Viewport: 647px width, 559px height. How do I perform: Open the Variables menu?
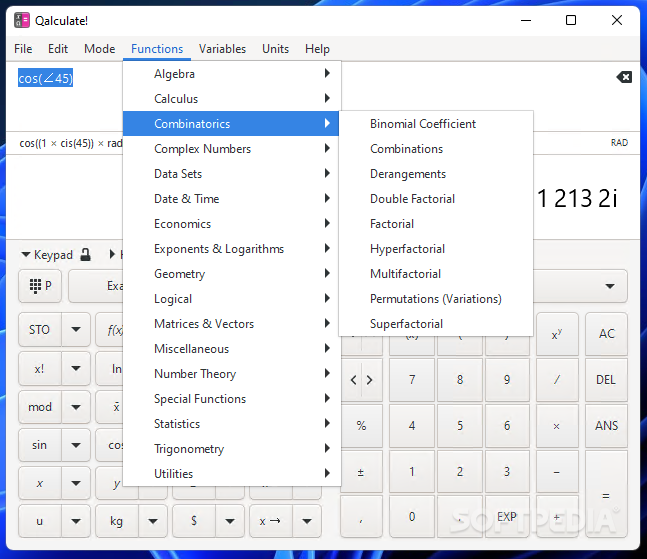tap(222, 49)
